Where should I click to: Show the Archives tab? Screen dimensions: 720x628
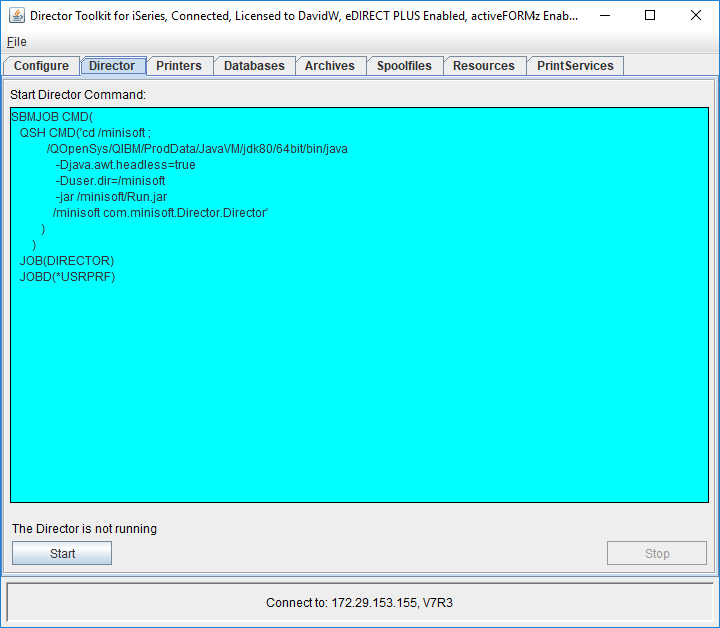[x=329, y=66]
